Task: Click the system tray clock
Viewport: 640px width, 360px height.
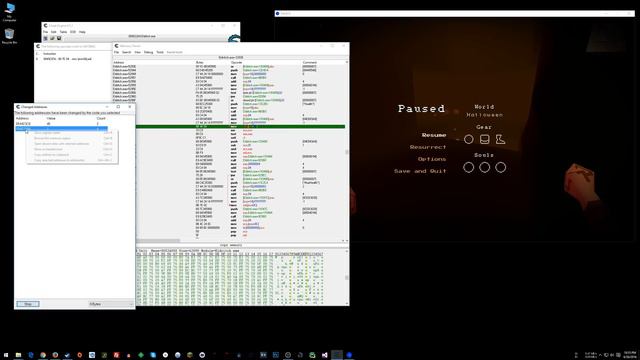Action: pos(629,355)
